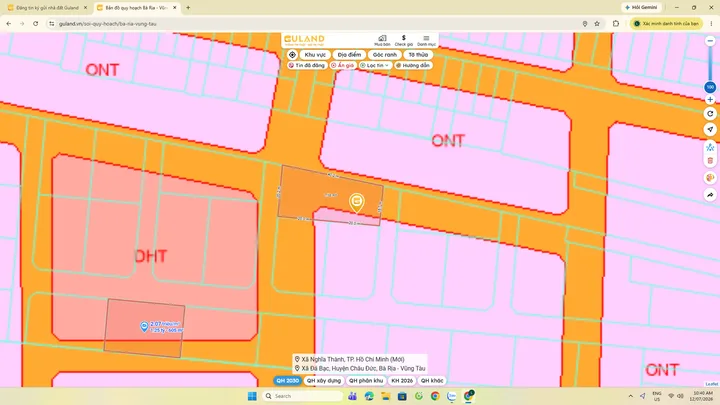This screenshot has width=720, height=405.
Task: Locate my position with crosshair button
Action: 292,55
